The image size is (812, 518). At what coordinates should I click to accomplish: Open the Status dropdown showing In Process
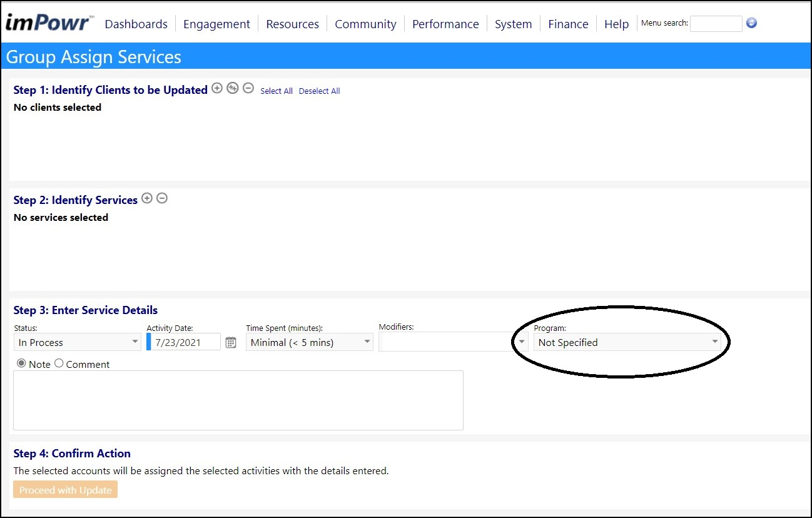click(78, 342)
